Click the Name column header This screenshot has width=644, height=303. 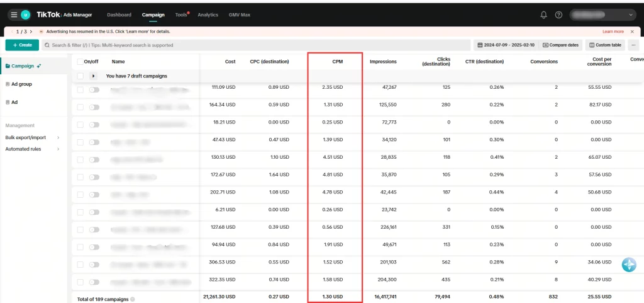[x=118, y=62]
